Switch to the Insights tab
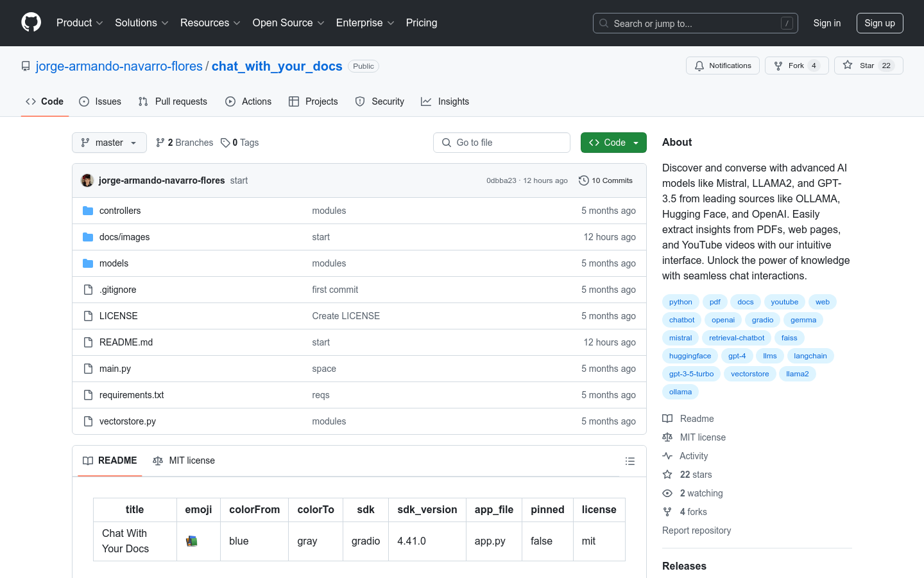The image size is (924, 578). pos(445,101)
